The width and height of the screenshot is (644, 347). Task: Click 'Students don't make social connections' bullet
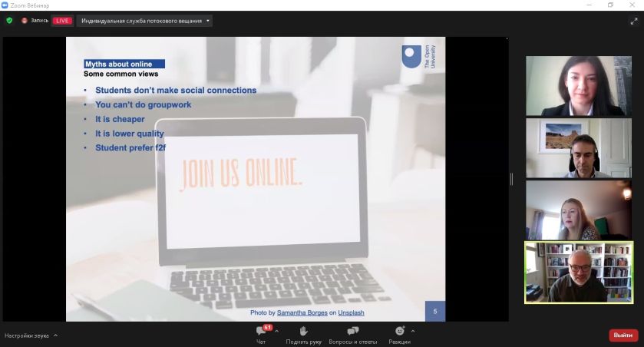click(x=176, y=91)
